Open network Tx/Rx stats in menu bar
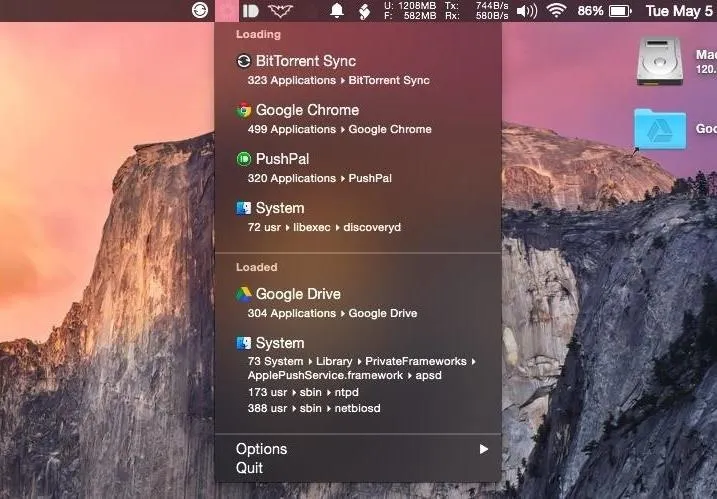This screenshot has height=499, width=717. tap(476, 11)
